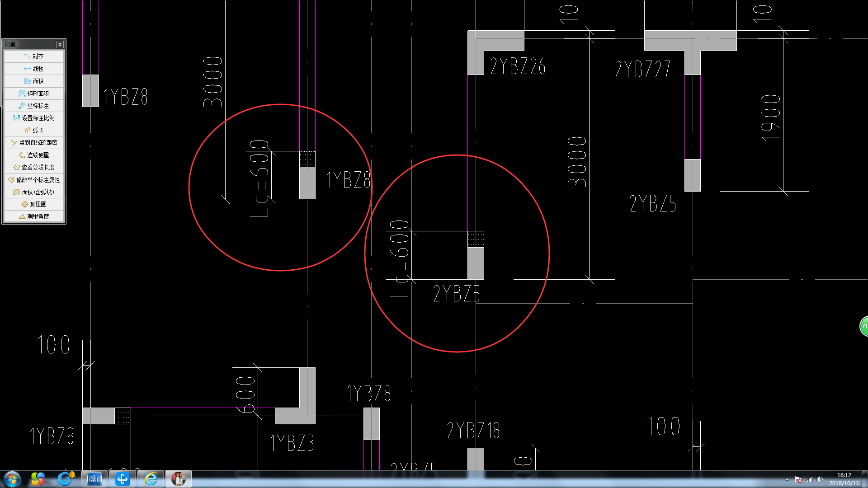Select the 1YBZ3 column label

tap(292, 443)
